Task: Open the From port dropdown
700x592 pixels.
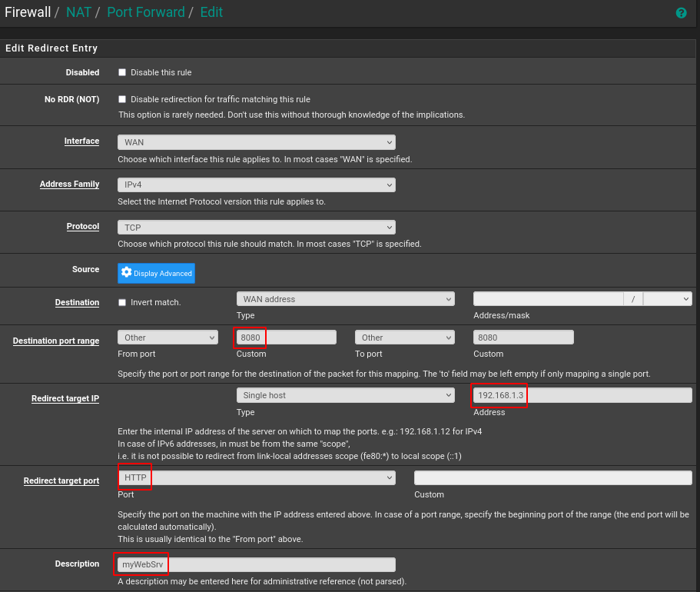Action: (x=168, y=338)
